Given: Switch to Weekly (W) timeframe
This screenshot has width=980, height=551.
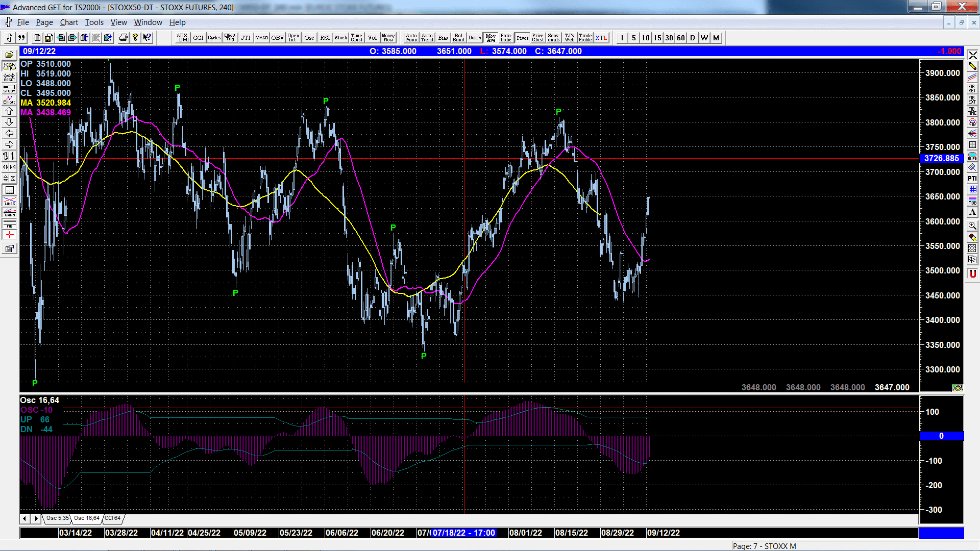Looking at the screenshot, I should click(x=704, y=38).
